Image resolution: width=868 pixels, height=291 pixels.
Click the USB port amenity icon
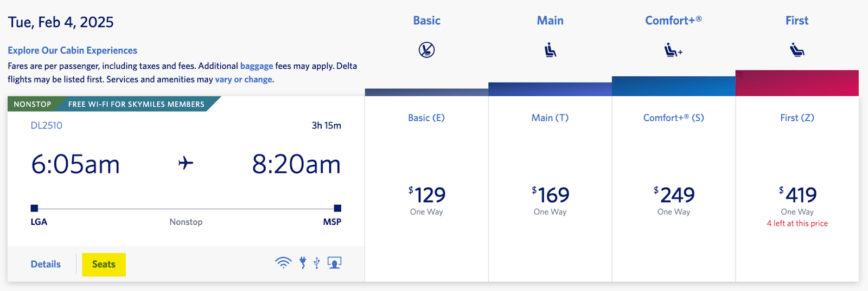[x=317, y=263]
